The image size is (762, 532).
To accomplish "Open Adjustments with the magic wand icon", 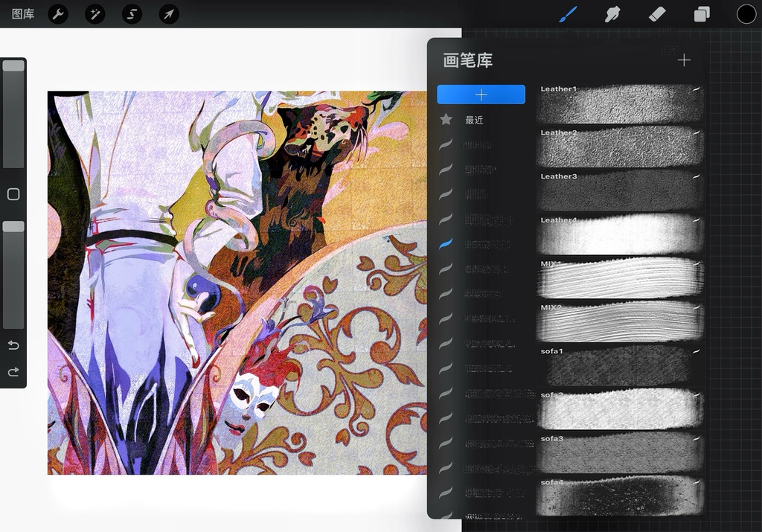I will (x=95, y=13).
